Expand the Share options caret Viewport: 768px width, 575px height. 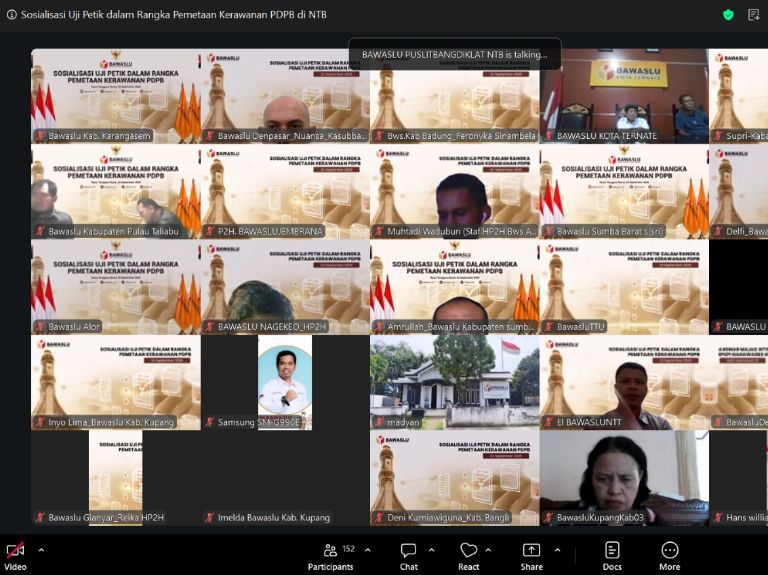(557, 550)
